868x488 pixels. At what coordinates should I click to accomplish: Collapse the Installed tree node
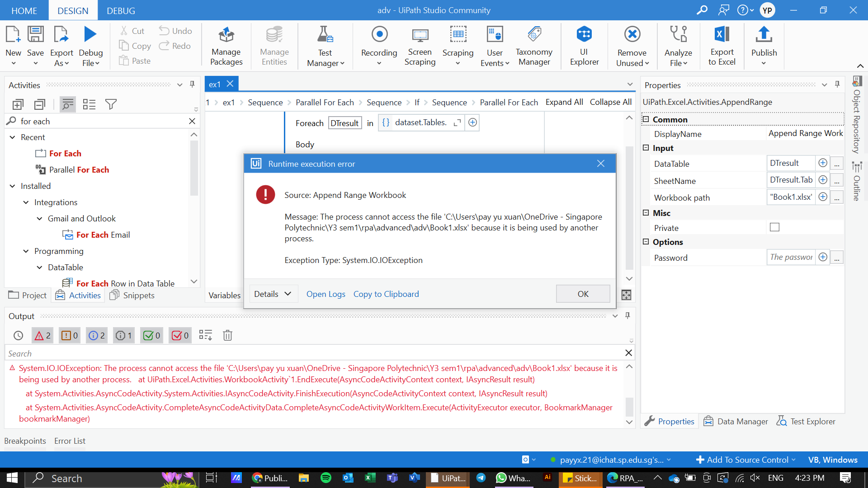(13, 186)
